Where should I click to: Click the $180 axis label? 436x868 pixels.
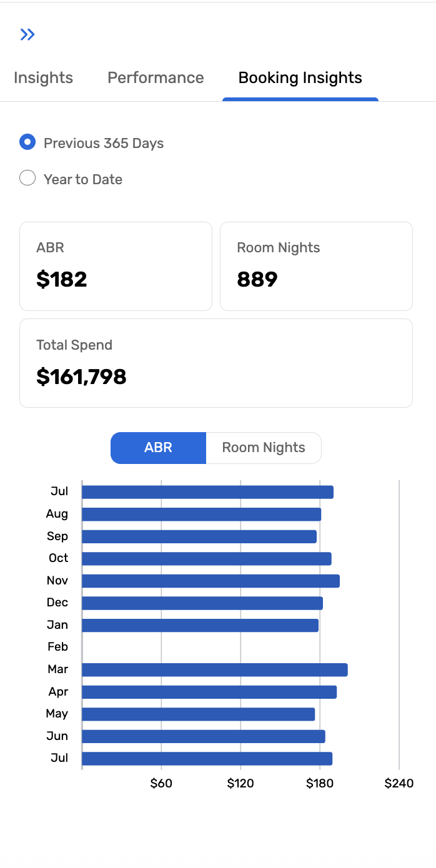coord(320,783)
